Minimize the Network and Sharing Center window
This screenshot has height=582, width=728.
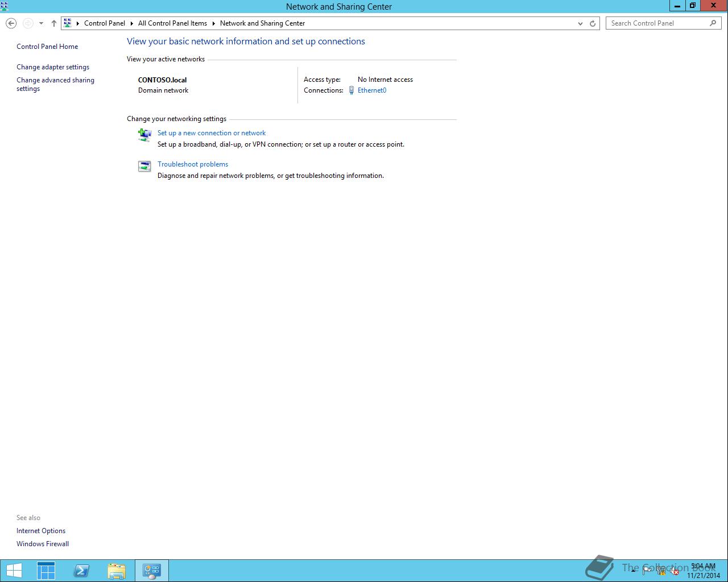(677, 6)
